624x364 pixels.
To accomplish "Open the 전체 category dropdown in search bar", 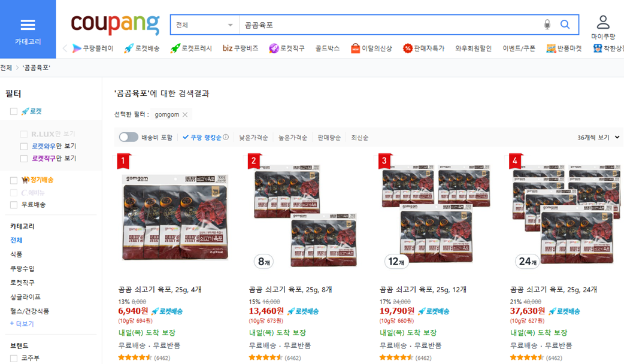I will pyautogui.click(x=204, y=25).
